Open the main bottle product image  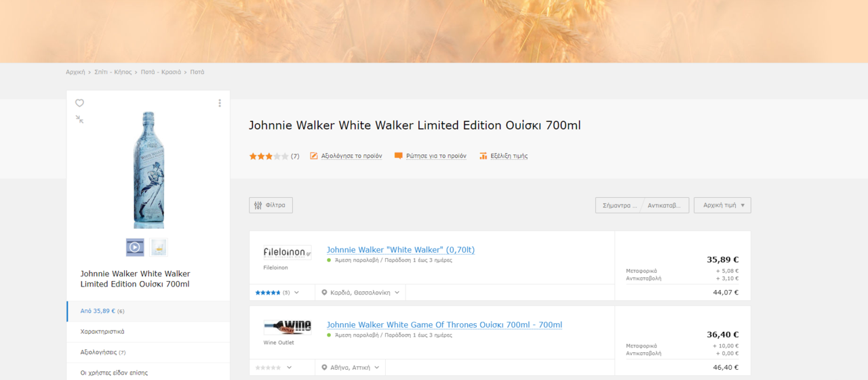[149, 170]
